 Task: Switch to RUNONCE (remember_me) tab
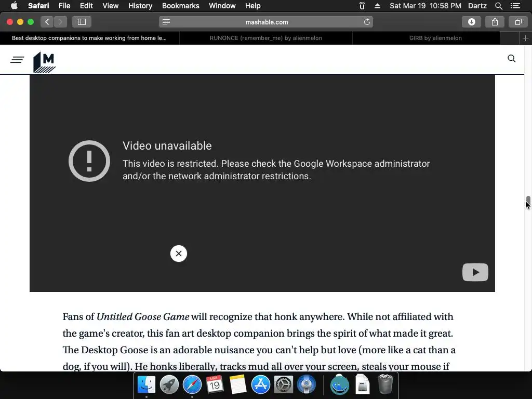click(x=265, y=38)
